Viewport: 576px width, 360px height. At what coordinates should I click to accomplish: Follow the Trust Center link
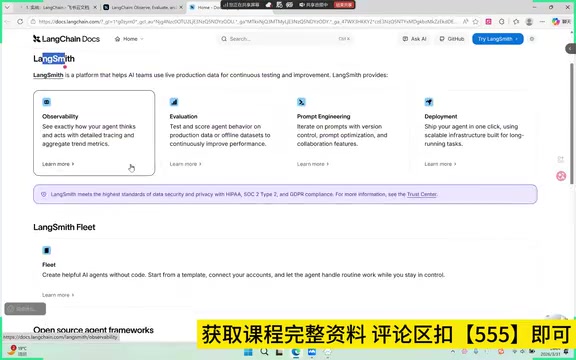click(422, 194)
